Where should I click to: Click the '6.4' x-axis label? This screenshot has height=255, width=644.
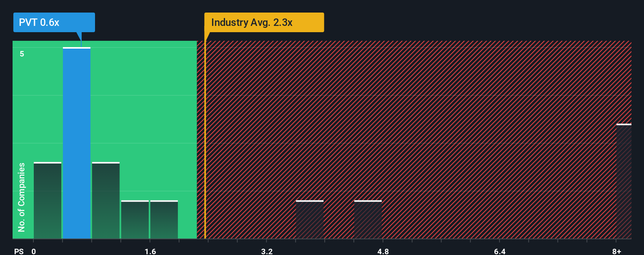500,251
